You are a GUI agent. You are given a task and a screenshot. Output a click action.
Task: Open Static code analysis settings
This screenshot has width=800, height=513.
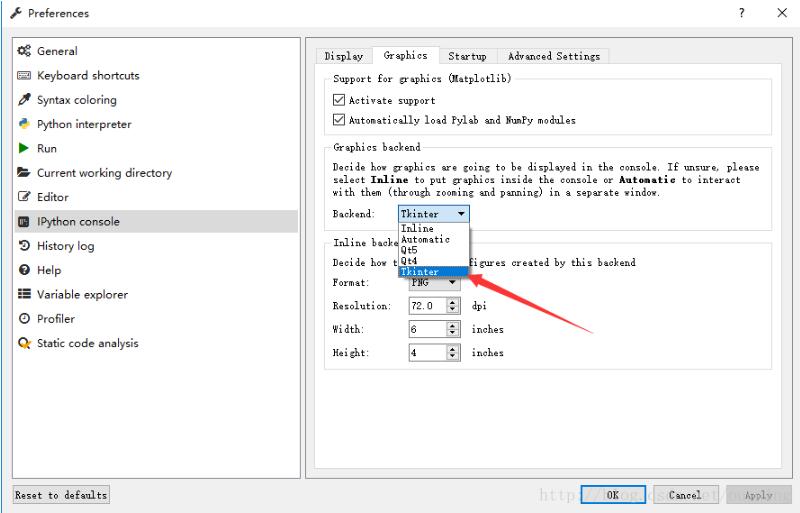tap(155, 343)
